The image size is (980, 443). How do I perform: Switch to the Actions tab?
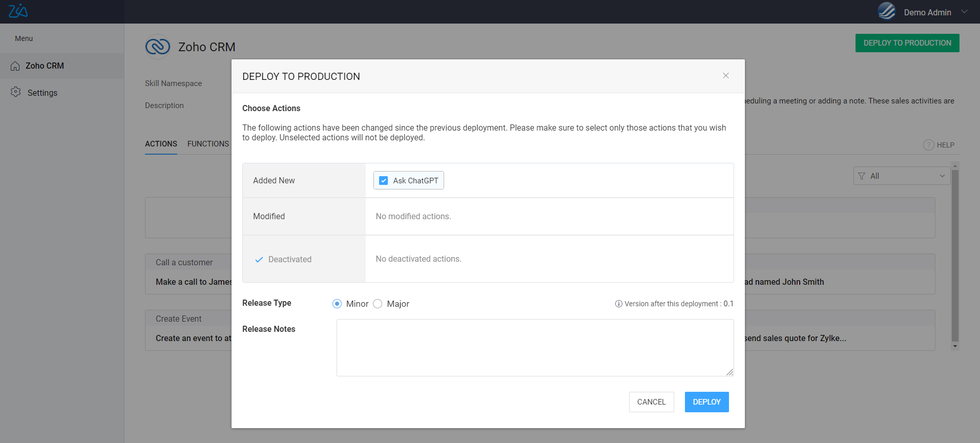161,144
